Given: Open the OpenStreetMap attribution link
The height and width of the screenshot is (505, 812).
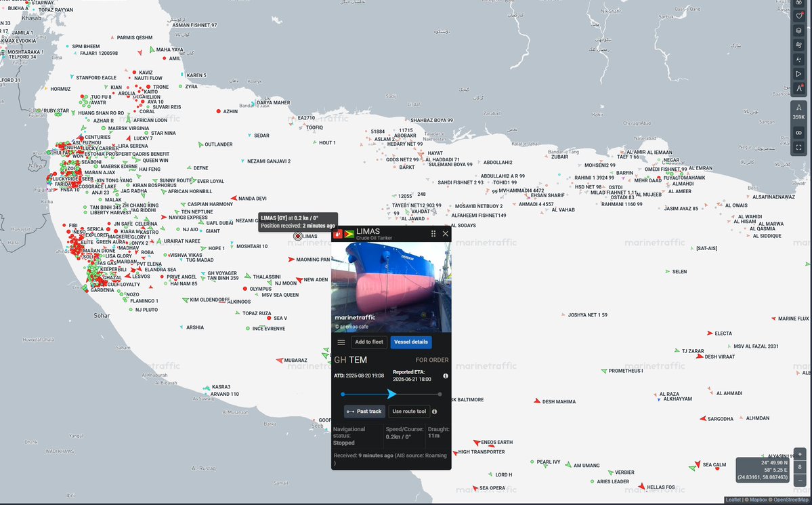Looking at the screenshot, I should click(x=791, y=500).
